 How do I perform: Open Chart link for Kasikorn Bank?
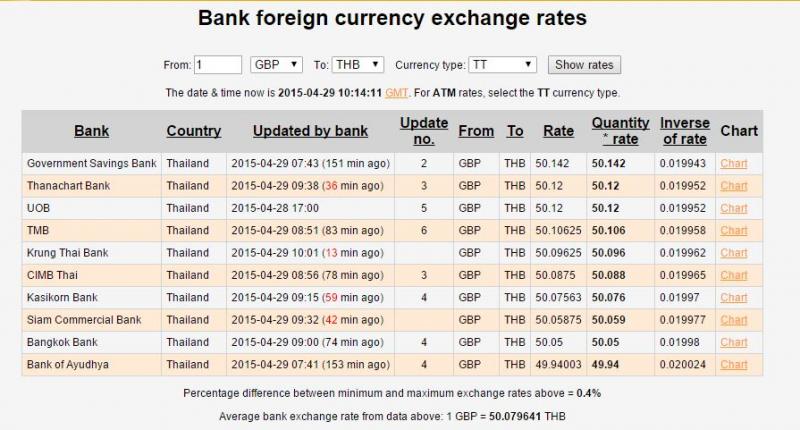(734, 298)
